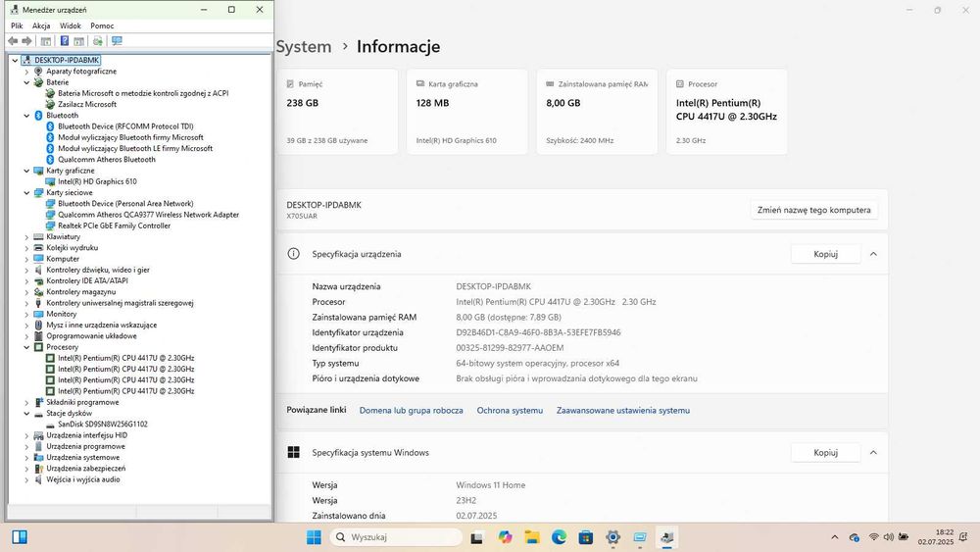This screenshot has height=552, width=980.
Task: Click the Forward arrow in Device Manager toolbar
Action: coord(26,40)
